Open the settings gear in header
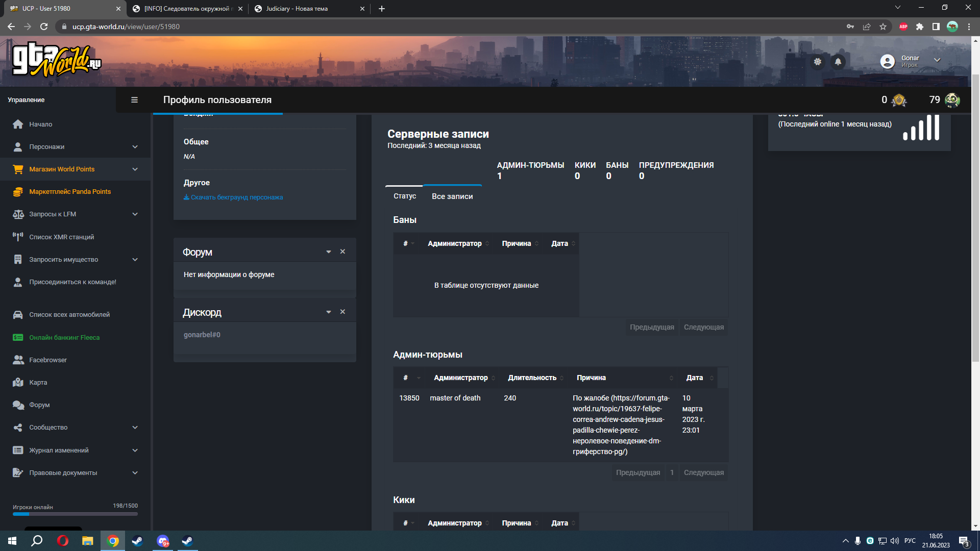The image size is (980, 551). (818, 62)
